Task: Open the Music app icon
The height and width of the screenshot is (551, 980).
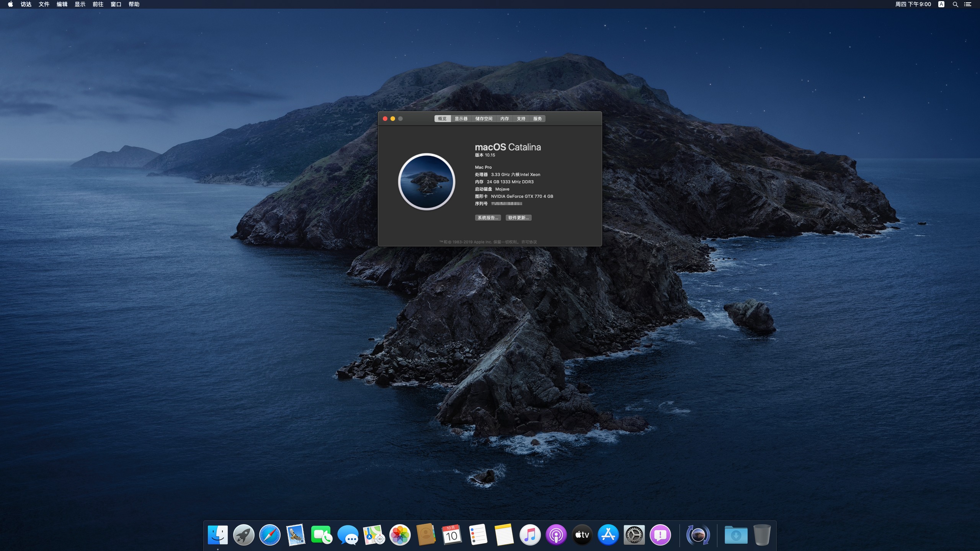Action: [x=530, y=535]
